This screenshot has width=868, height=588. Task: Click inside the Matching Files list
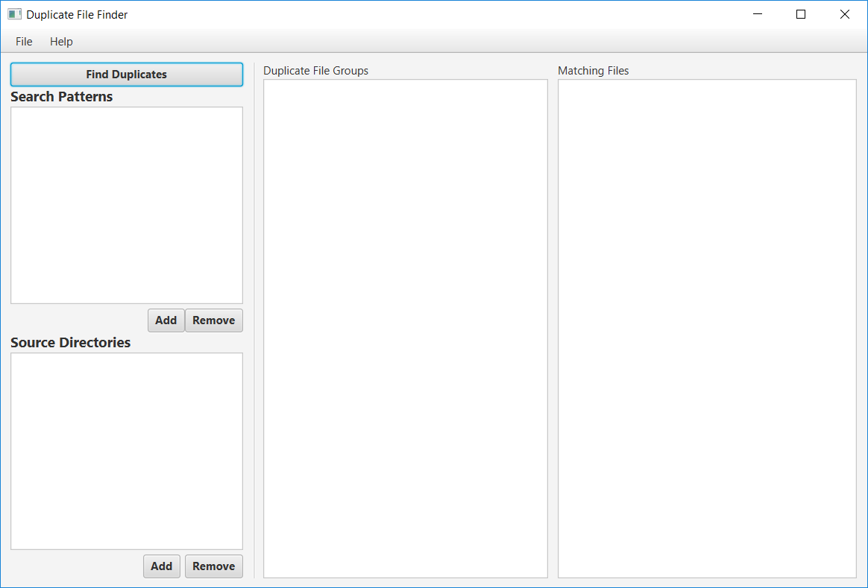(708, 329)
